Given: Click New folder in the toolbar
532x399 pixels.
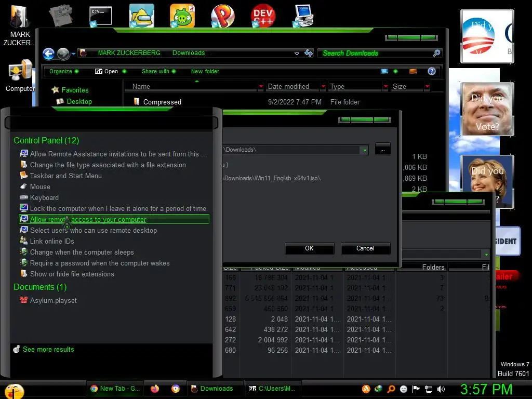Looking at the screenshot, I should [205, 71].
